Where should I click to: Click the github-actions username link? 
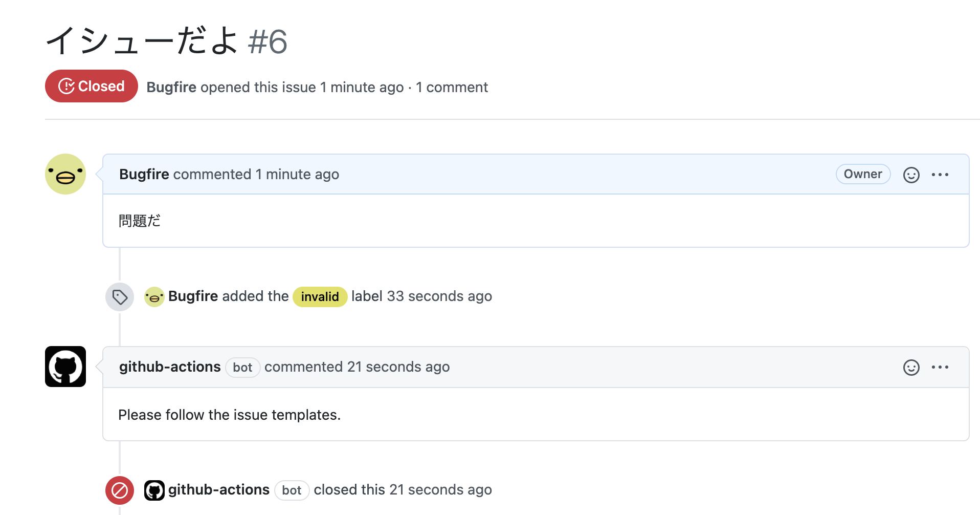pos(169,367)
